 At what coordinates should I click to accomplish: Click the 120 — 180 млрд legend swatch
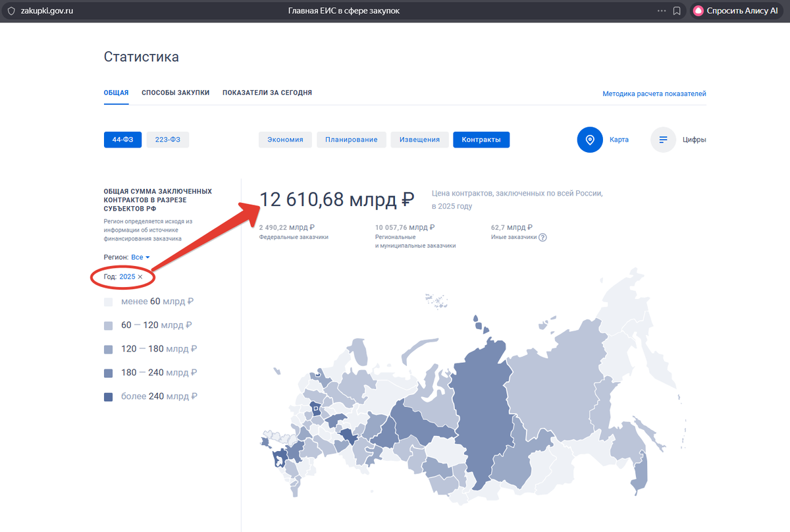click(x=109, y=350)
